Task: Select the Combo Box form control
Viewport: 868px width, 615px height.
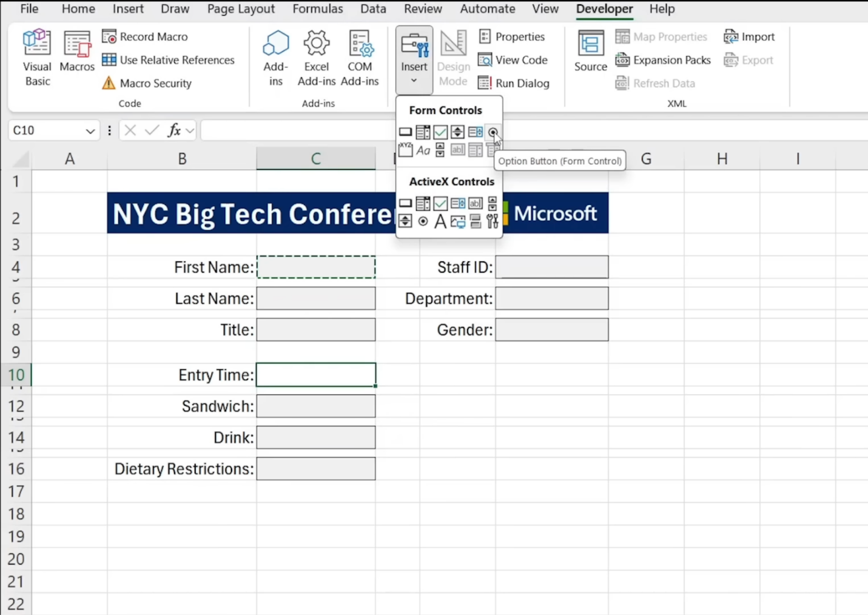Action: [423, 132]
